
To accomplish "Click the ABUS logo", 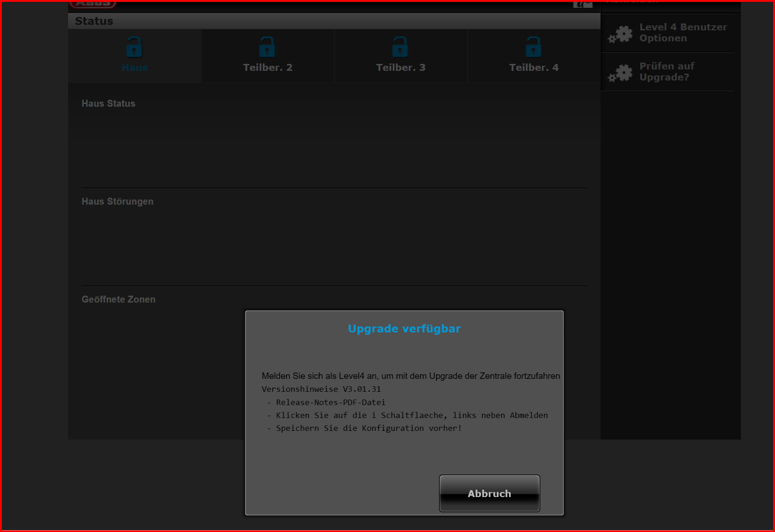I will tap(93, 4).
